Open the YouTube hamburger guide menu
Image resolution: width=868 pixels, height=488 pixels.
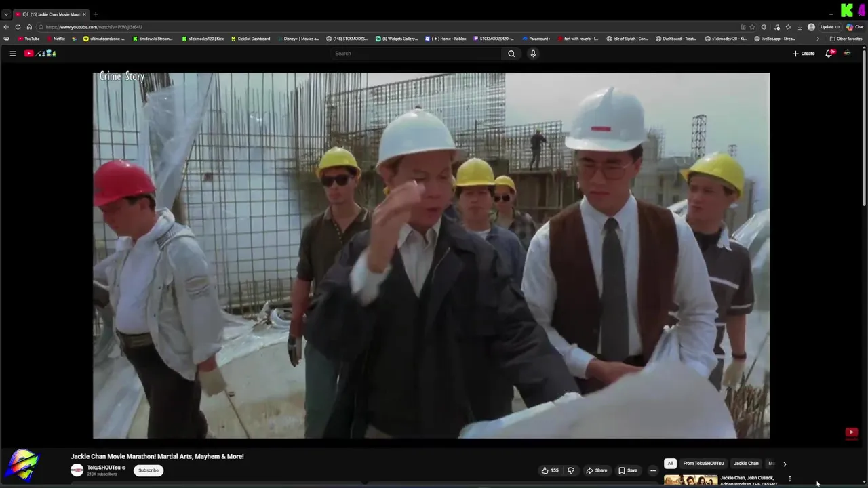12,54
